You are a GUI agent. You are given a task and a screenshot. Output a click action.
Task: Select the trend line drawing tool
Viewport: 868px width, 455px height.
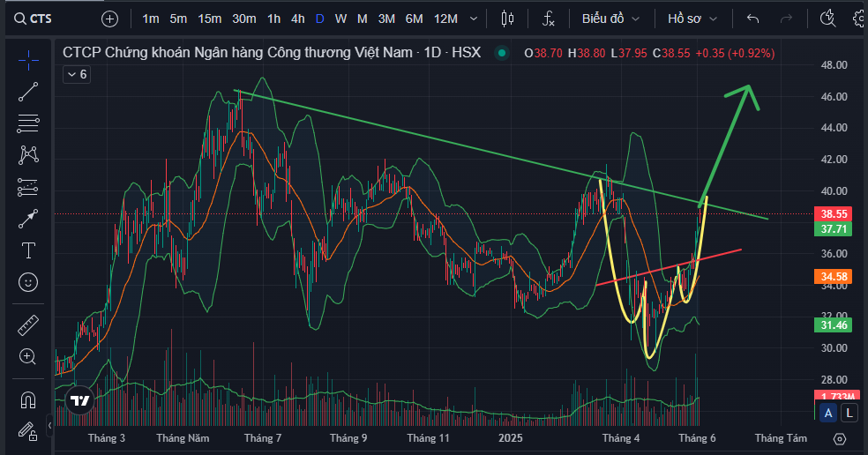click(x=28, y=91)
